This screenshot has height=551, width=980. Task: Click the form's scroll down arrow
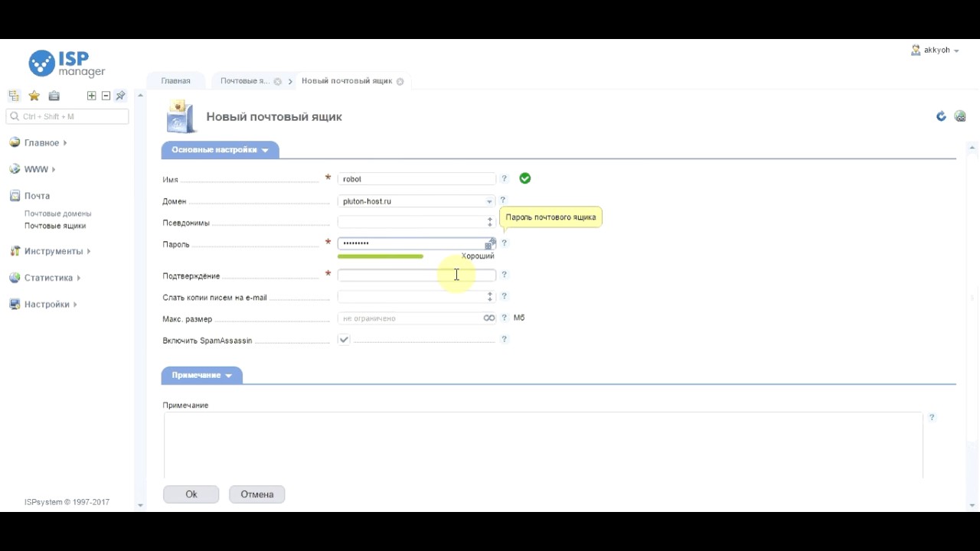coord(972,505)
